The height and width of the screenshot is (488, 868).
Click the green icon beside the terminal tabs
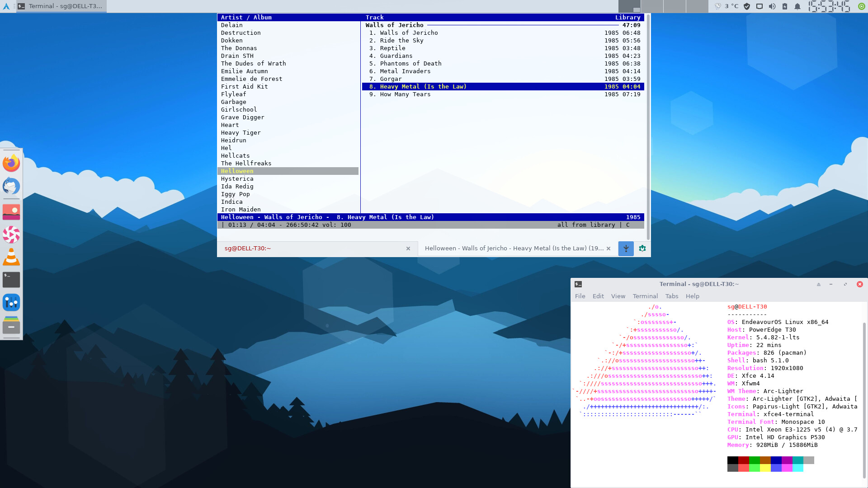[x=642, y=249]
